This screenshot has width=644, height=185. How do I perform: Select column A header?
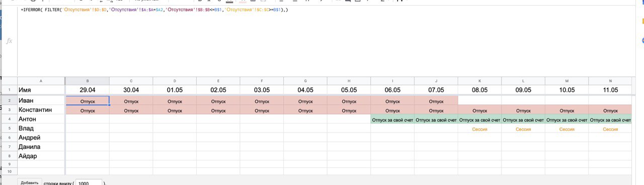coord(41,81)
